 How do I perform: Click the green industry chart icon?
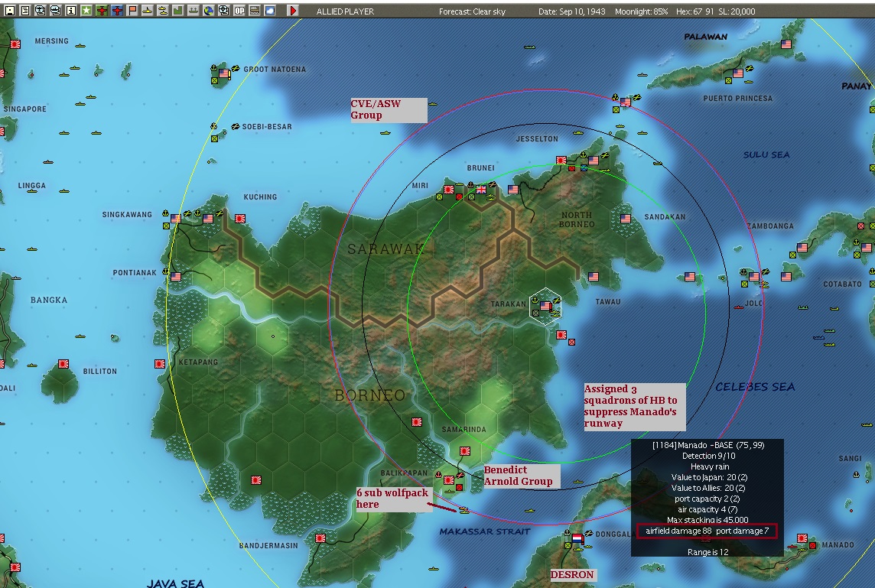[178, 11]
